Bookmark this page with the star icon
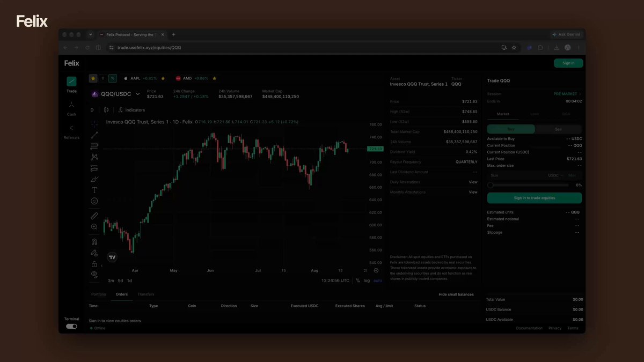 (514, 48)
